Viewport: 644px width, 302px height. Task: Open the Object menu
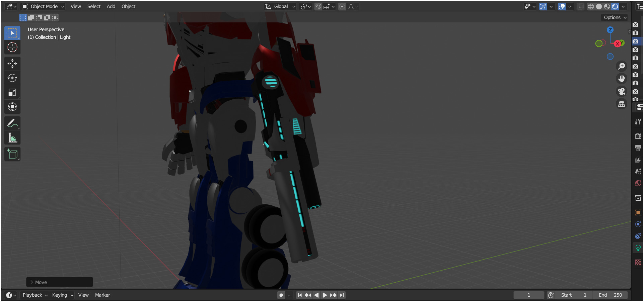click(128, 6)
